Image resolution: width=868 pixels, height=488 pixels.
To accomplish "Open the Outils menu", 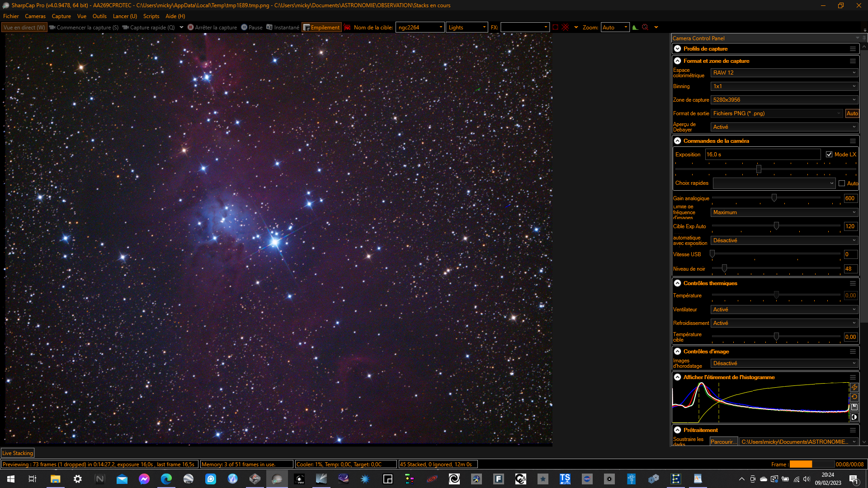I will pyautogui.click(x=99, y=16).
